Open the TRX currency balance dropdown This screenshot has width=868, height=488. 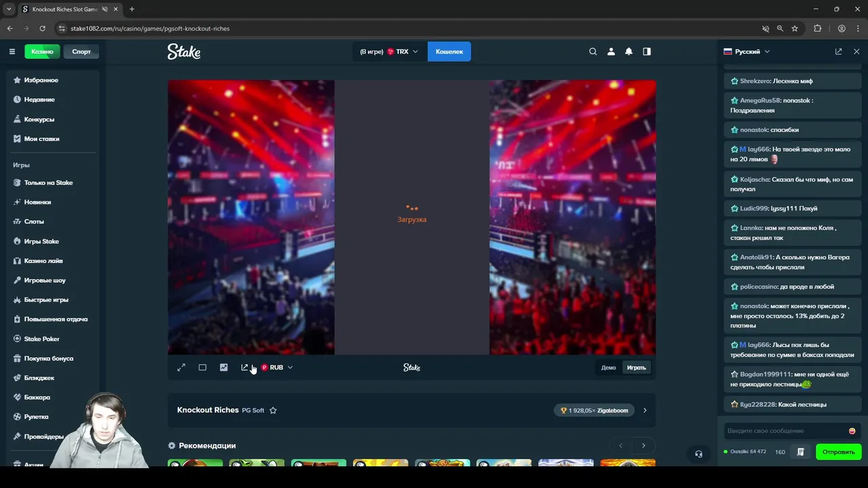point(390,52)
